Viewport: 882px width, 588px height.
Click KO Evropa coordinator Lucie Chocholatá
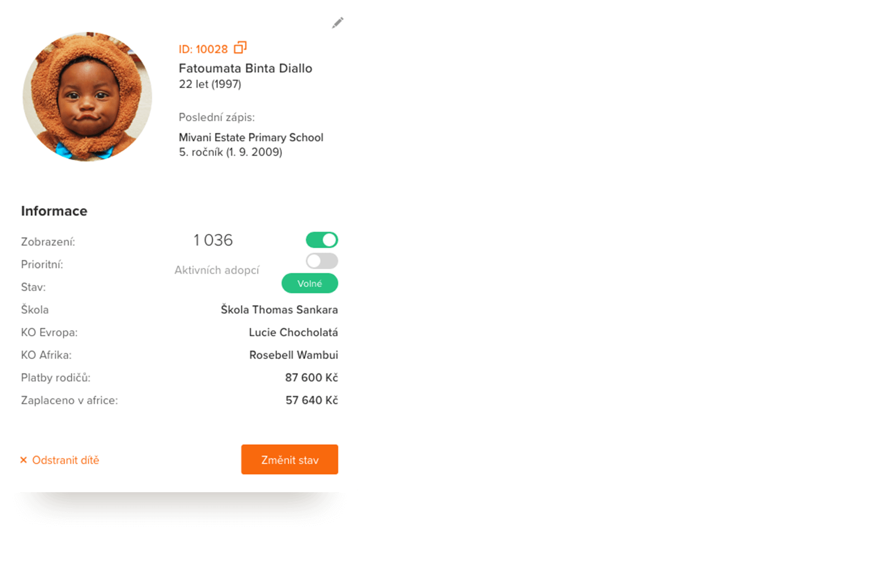(293, 332)
